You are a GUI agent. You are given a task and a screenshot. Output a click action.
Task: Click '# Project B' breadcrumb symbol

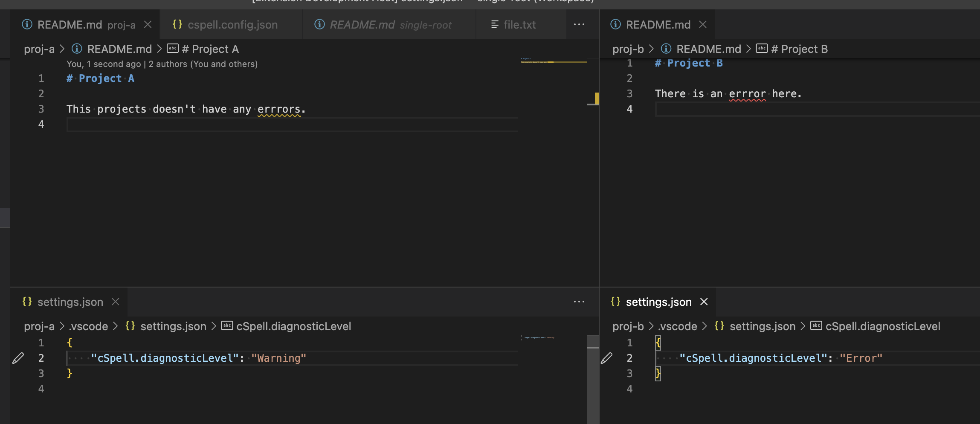pos(800,49)
